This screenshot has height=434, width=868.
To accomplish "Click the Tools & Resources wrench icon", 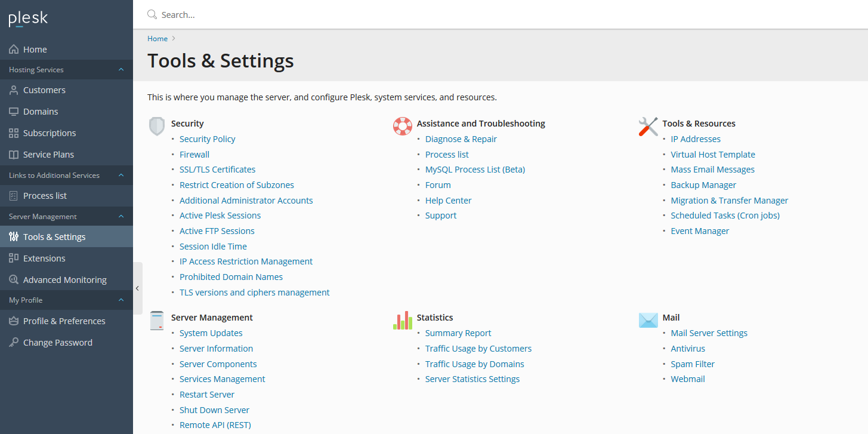I will pyautogui.click(x=648, y=126).
